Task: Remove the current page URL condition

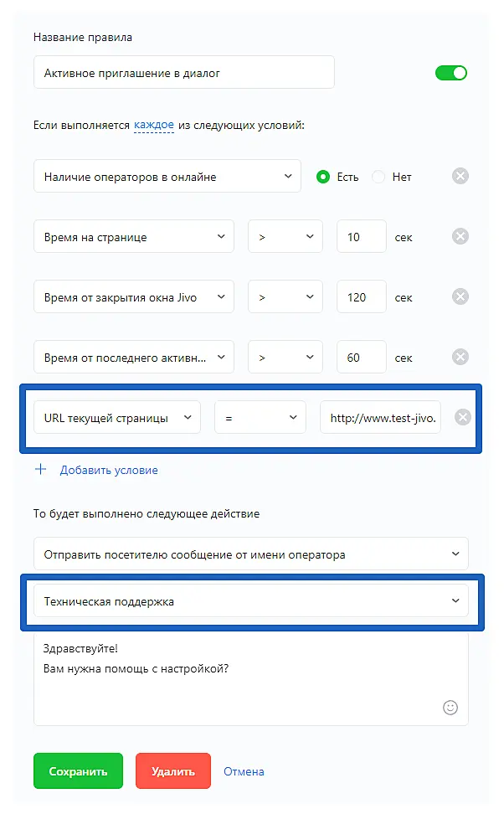Action: pos(463,417)
